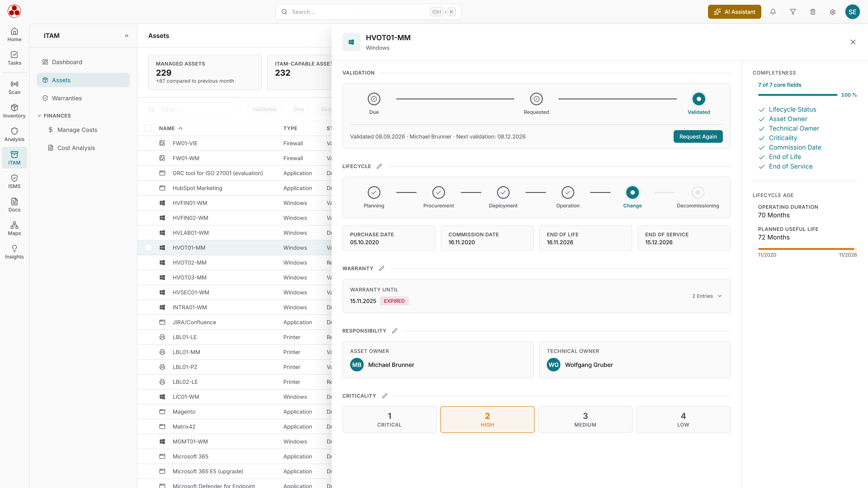868x488 pixels.
Task: Open settings gear icon
Action: tap(833, 12)
